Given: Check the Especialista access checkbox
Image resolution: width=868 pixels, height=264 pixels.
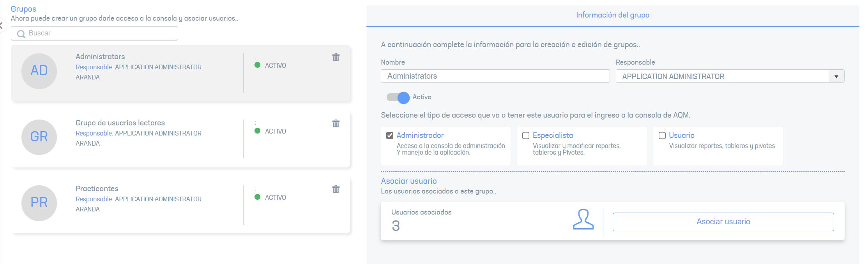Looking at the screenshot, I should pos(526,136).
